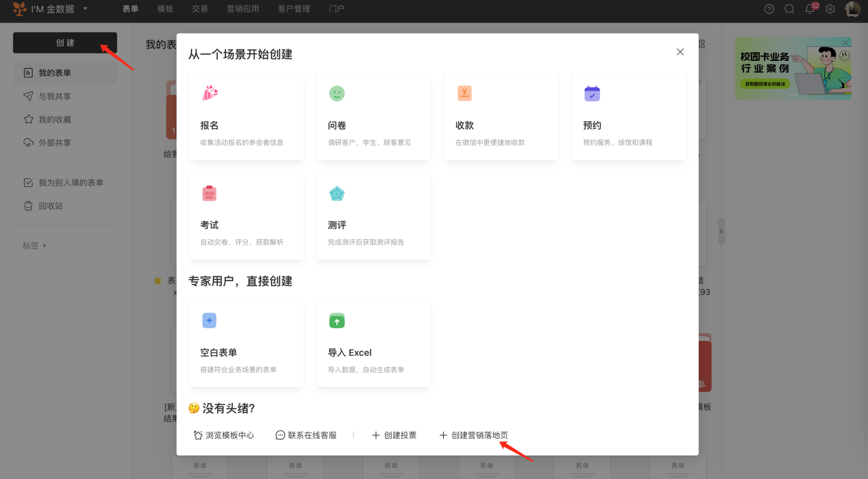868x479 pixels.
Task: Click the 创建 button
Action: [x=65, y=43]
